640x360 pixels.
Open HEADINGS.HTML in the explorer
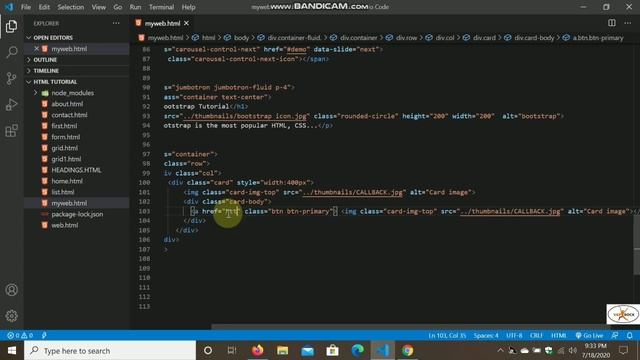click(76, 170)
